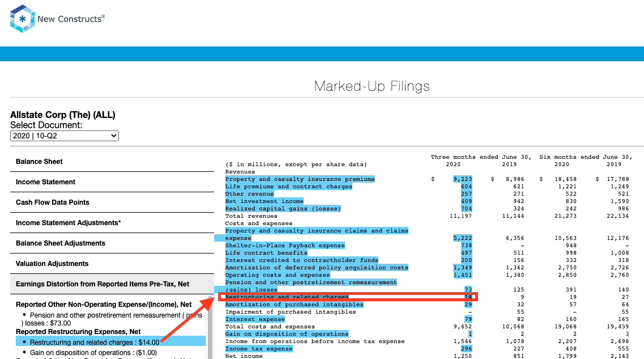Click highlighted Interest credited to contractholder funds label
Viewport: 644px width, 359px height.
tap(301, 260)
